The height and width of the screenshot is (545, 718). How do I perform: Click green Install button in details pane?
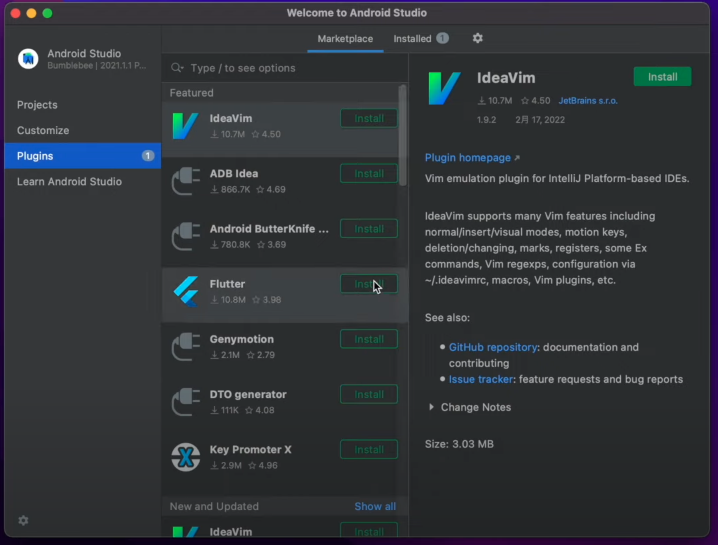point(662,77)
